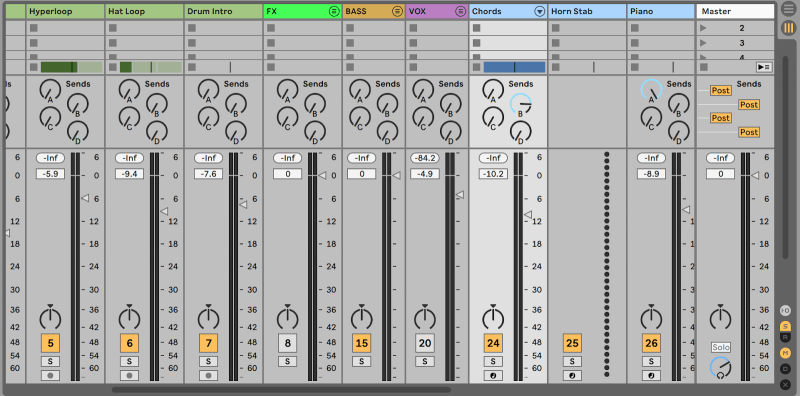800x396 pixels.
Task: Select the Hat Loop track header
Action: [x=144, y=11]
